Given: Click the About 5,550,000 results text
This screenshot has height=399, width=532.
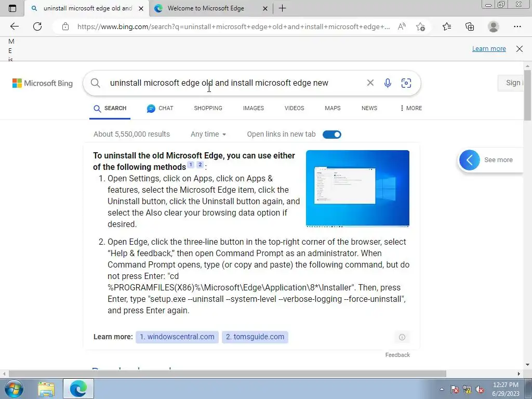Looking at the screenshot, I should (x=131, y=135).
